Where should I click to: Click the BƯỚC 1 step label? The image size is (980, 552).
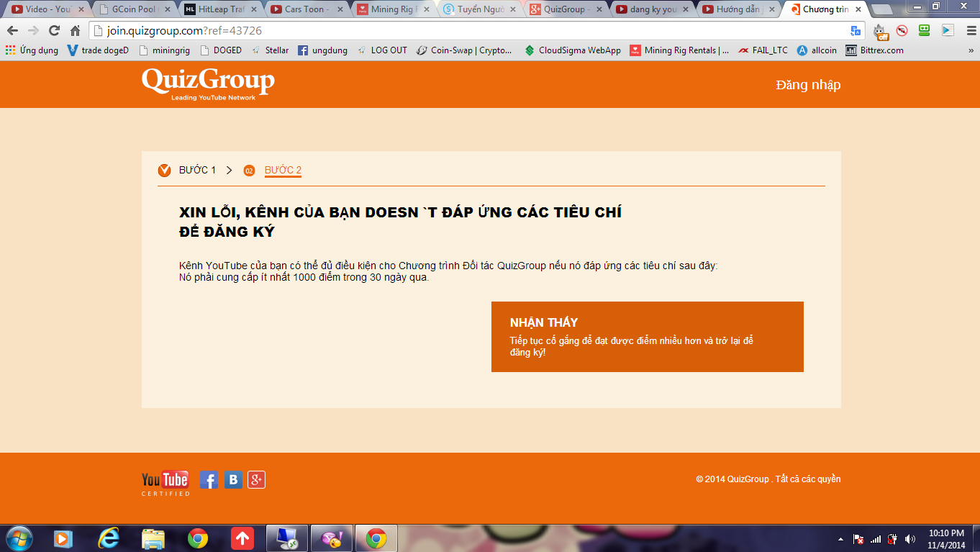(x=197, y=170)
